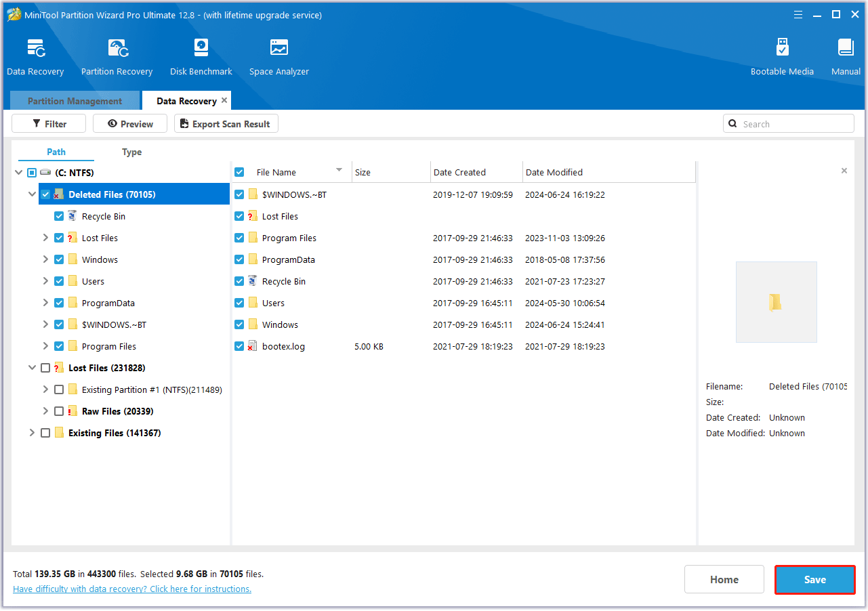Expand Program Files in the tree
The image size is (868, 611).
(45, 346)
